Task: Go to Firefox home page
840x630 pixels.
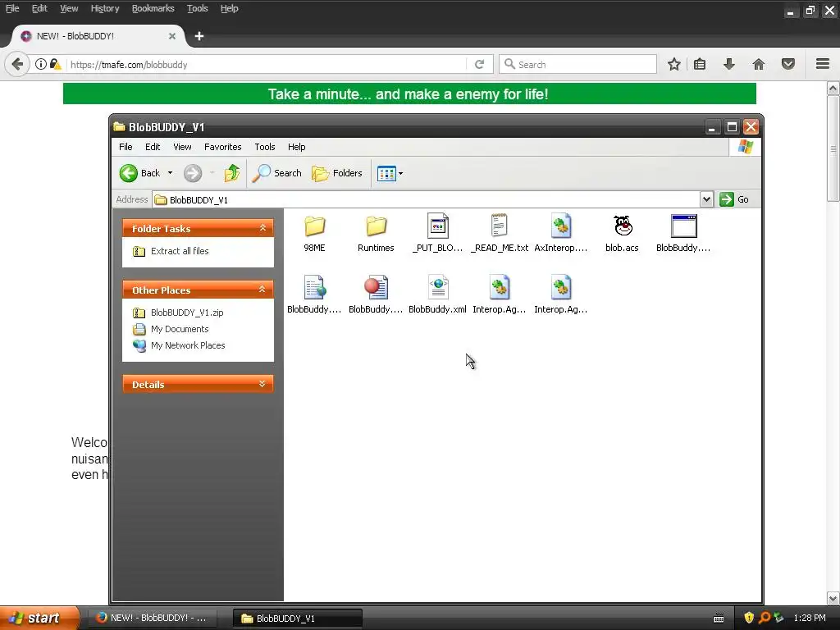Action: point(759,64)
